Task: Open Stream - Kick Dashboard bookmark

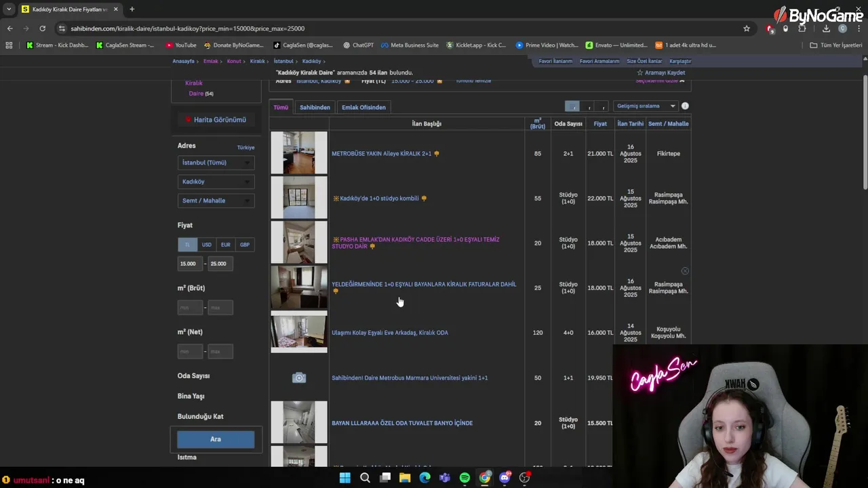Action: click(57, 45)
